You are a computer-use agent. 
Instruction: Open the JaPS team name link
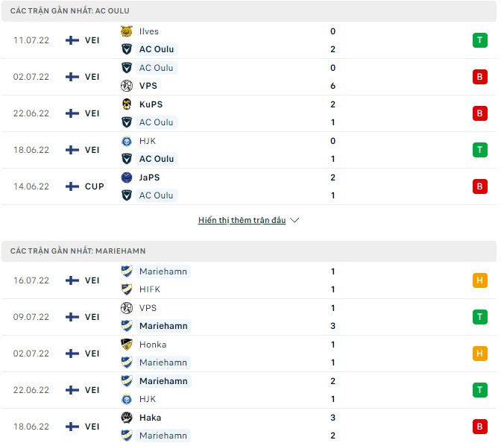(149, 178)
